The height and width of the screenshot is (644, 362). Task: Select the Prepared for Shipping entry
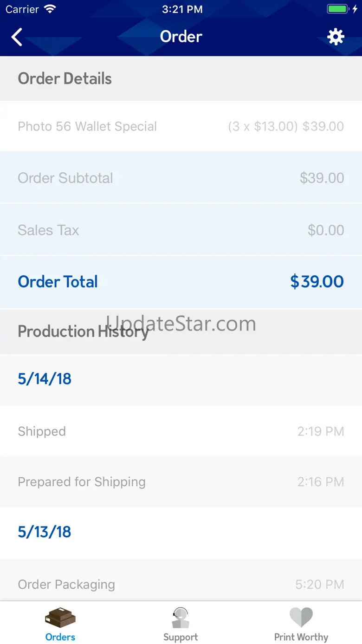pos(181,482)
